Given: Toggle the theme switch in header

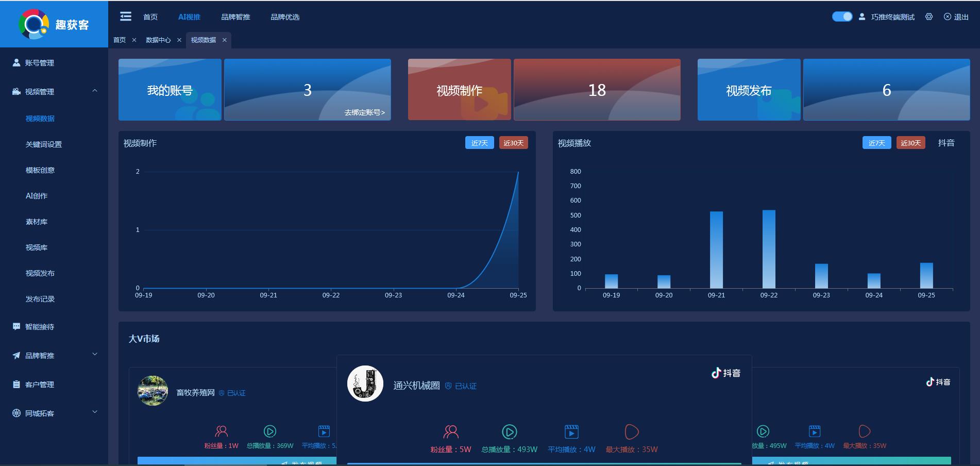Looking at the screenshot, I should 842,16.
